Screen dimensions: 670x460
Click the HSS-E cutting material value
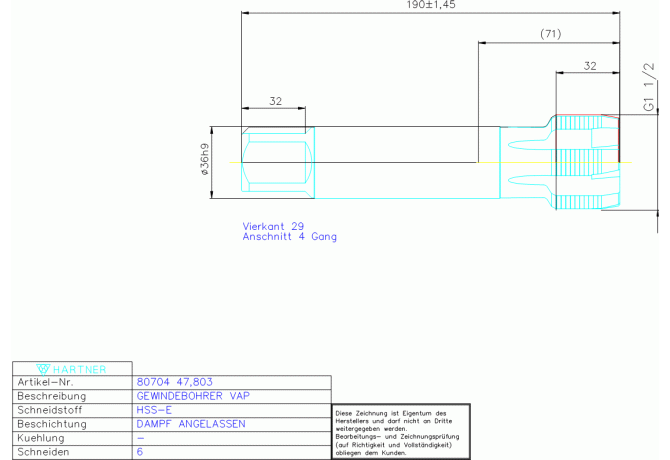click(x=153, y=410)
